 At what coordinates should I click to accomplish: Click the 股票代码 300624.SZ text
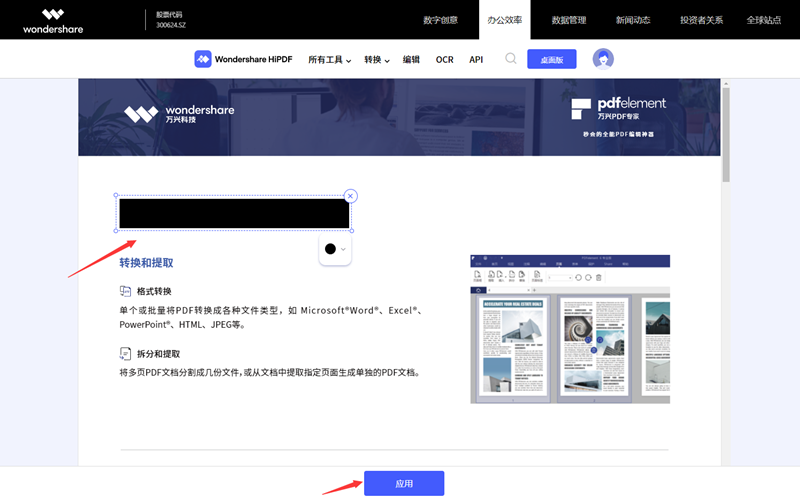pyautogui.click(x=170, y=20)
